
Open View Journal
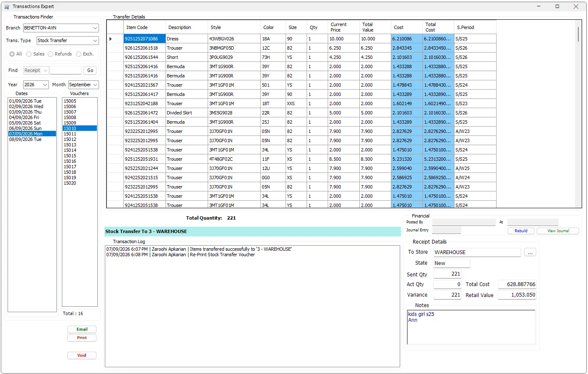pyautogui.click(x=558, y=231)
